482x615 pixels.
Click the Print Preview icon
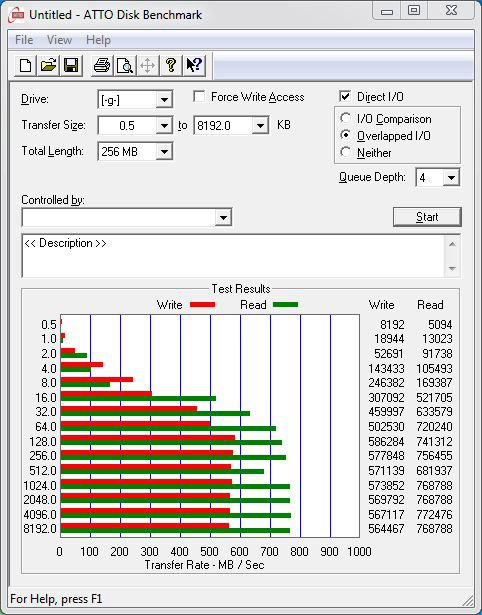point(125,65)
